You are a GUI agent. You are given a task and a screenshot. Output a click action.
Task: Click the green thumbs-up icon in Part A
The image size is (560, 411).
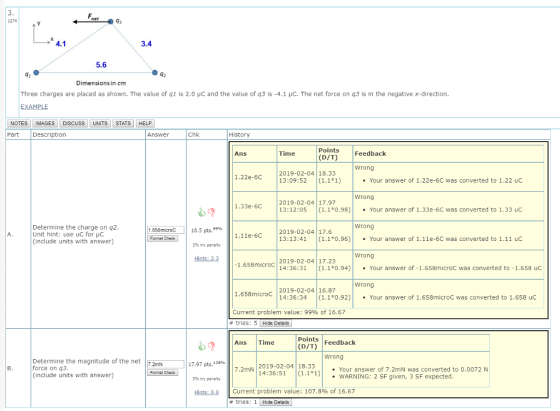[201, 212]
